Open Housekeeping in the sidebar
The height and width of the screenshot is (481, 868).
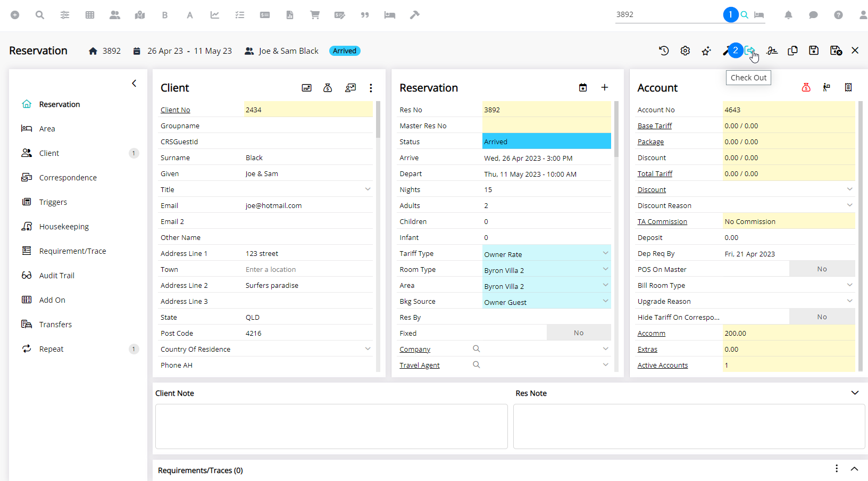tap(64, 227)
